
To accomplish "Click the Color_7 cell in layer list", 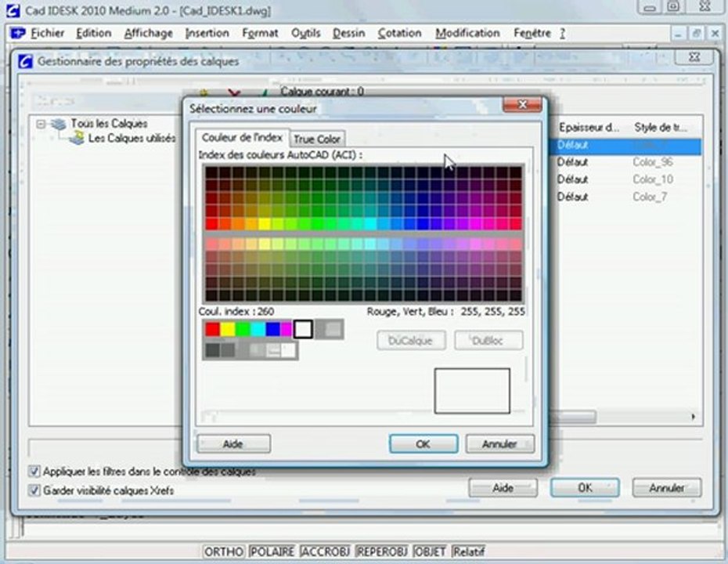I will point(650,197).
